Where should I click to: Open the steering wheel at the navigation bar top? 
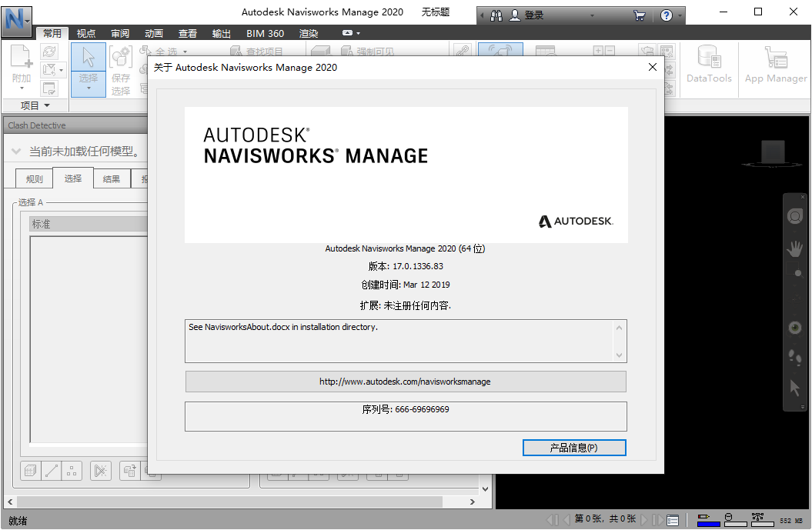tap(795, 216)
